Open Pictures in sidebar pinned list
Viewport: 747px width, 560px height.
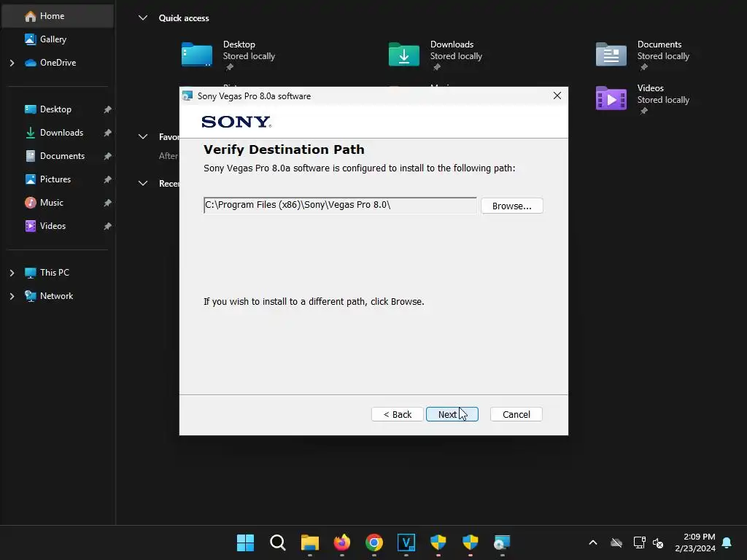click(55, 179)
